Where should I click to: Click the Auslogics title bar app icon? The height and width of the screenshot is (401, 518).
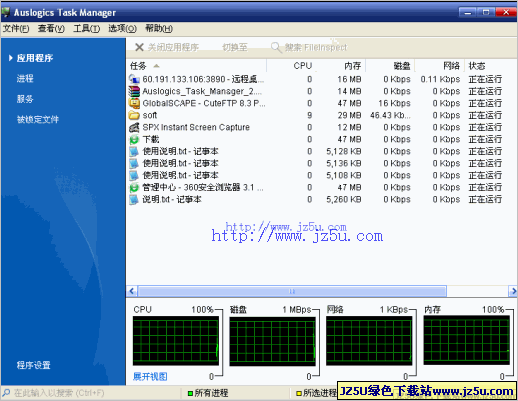(6, 12)
